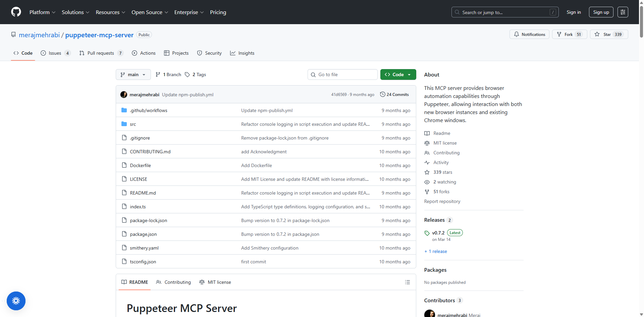644x317 pixels.
Task: Open the Resources dropdown menu
Action: [110, 12]
